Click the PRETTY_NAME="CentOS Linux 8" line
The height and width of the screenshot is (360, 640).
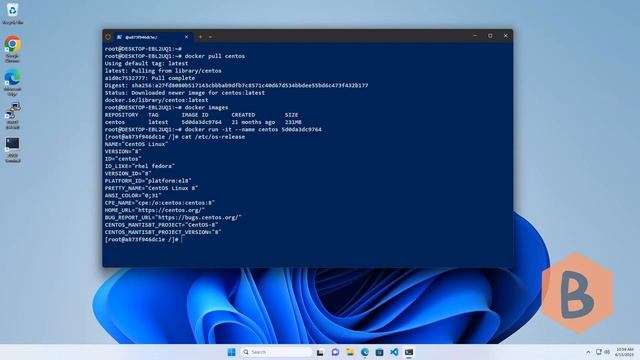point(151,188)
